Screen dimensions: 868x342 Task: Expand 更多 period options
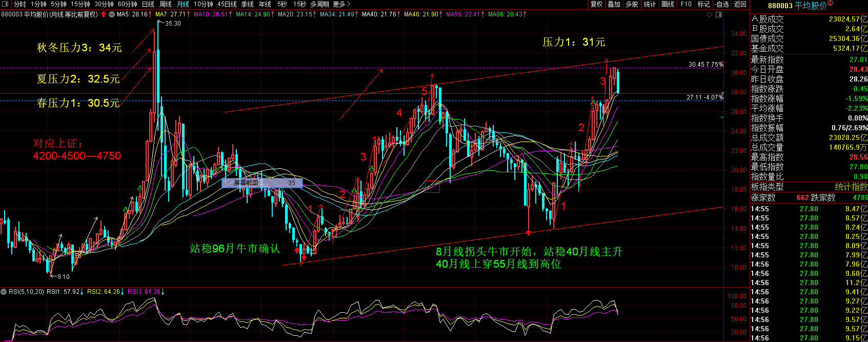click(341, 4)
